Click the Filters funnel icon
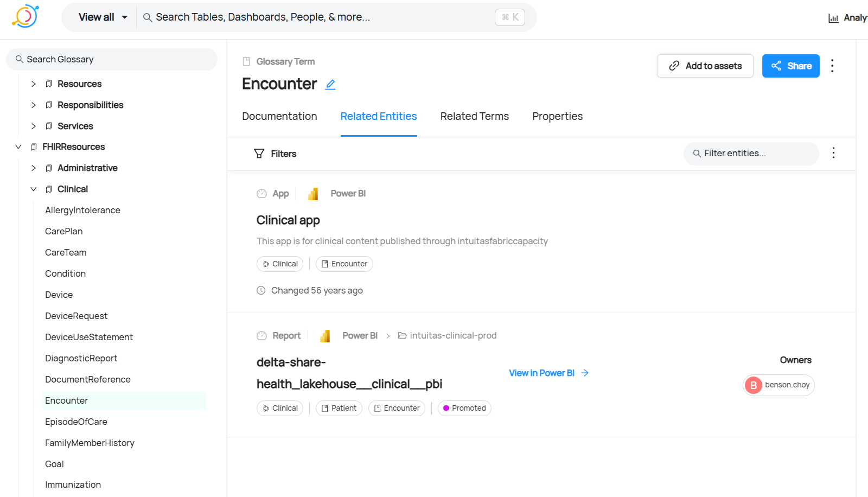Screen dimensions: 868x497 (x=259, y=154)
